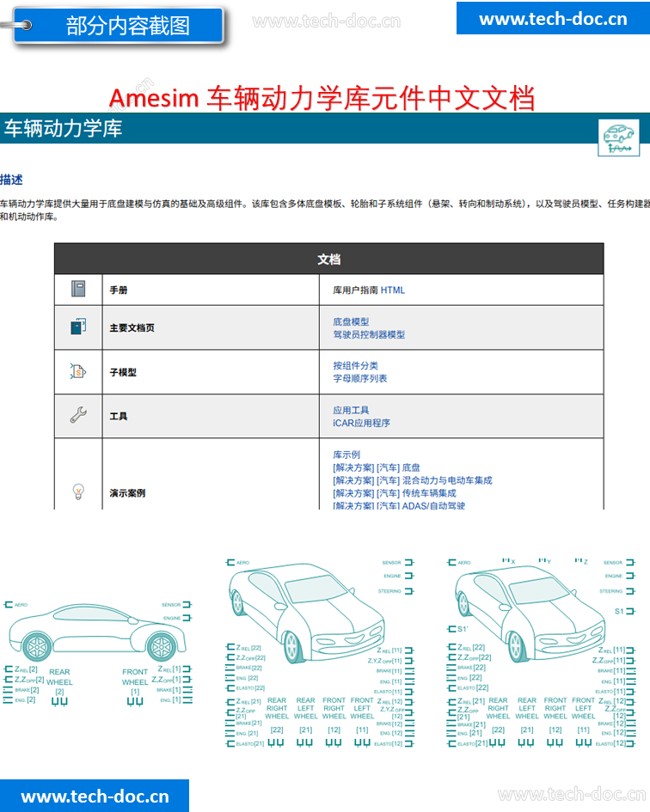Open the 按组件分类 link
This screenshot has height=812, width=650.
pyautogui.click(x=356, y=365)
